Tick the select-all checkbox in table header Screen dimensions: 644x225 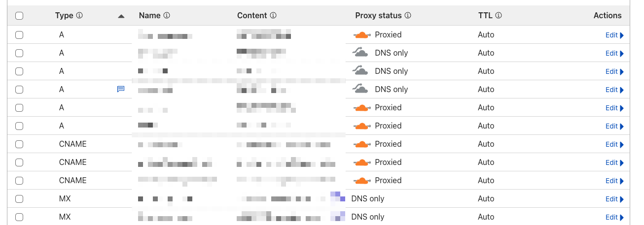19,16
